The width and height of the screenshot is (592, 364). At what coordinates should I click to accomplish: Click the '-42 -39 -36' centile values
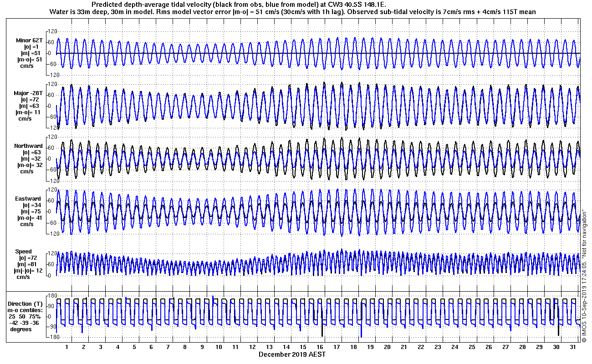tap(25, 323)
